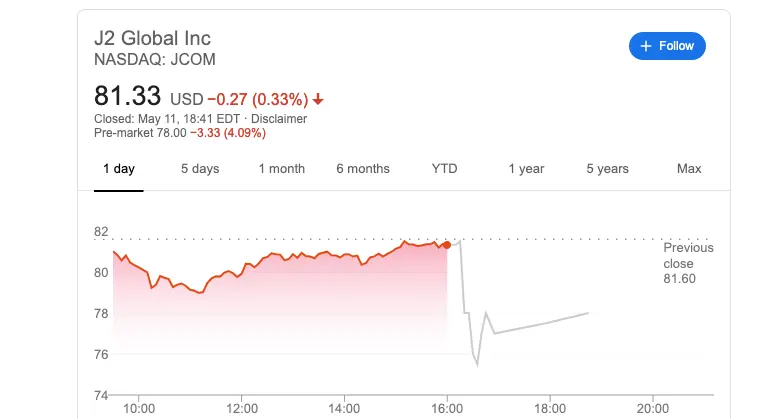Click the 12:00 time axis label
The width and height of the screenshot is (775, 419).
(x=242, y=409)
